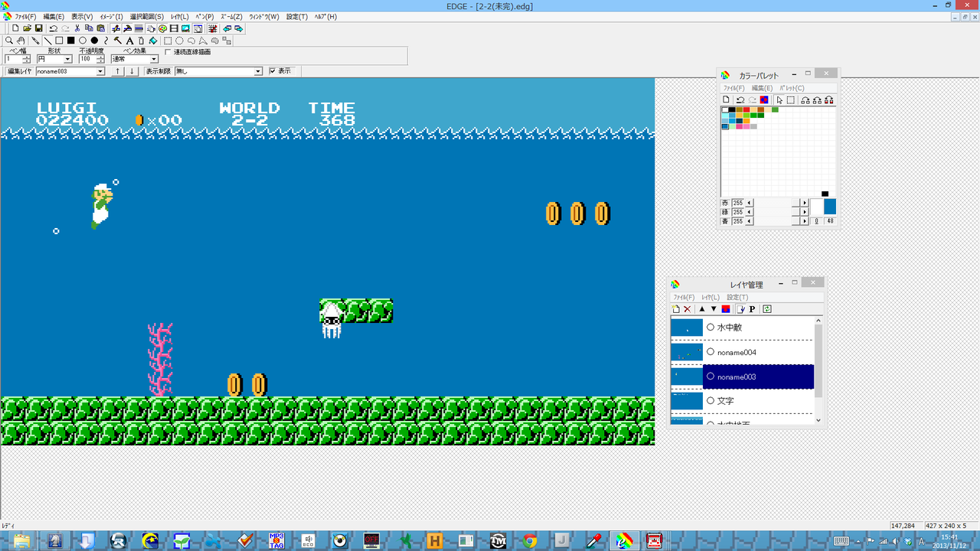Open a file with the folder icon
This screenshot has width=980, height=551.
click(x=27, y=28)
